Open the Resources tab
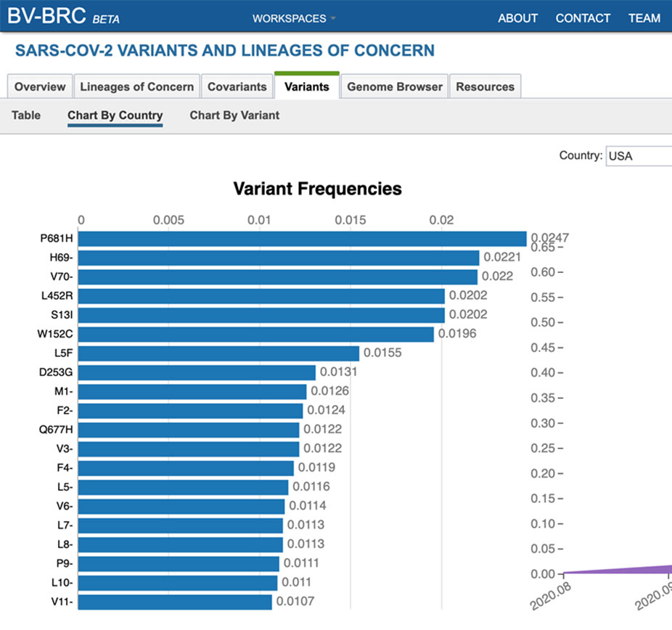The image size is (672, 630). 485,86
